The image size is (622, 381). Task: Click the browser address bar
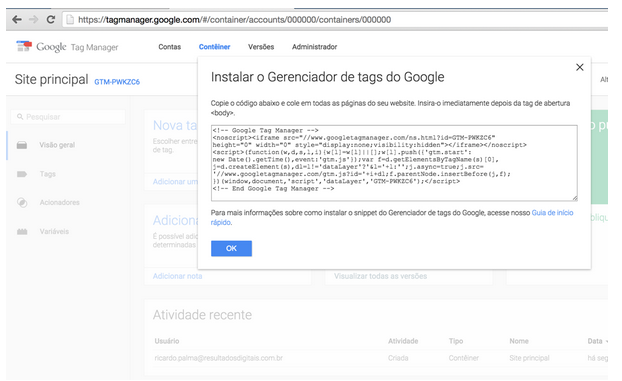click(x=335, y=19)
